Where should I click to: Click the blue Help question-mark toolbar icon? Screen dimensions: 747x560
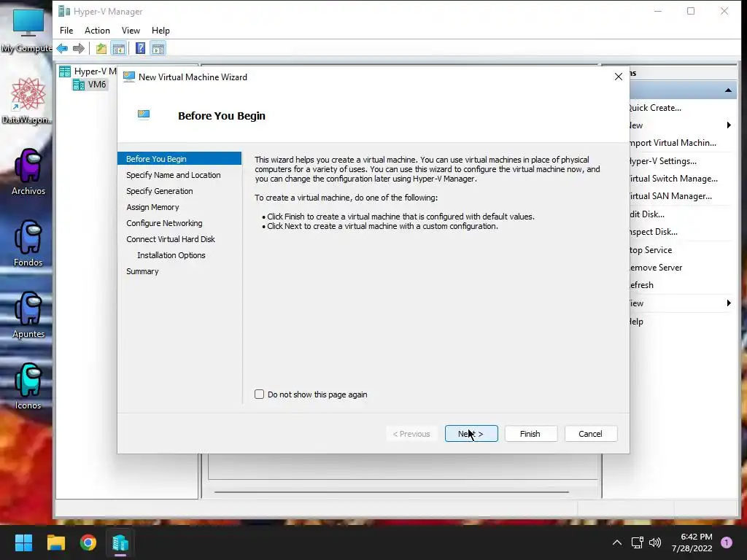click(x=140, y=48)
